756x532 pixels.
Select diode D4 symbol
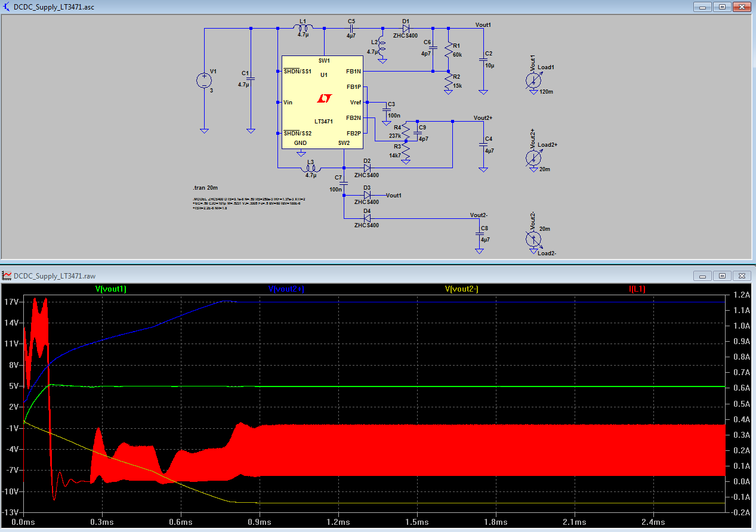point(367,218)
